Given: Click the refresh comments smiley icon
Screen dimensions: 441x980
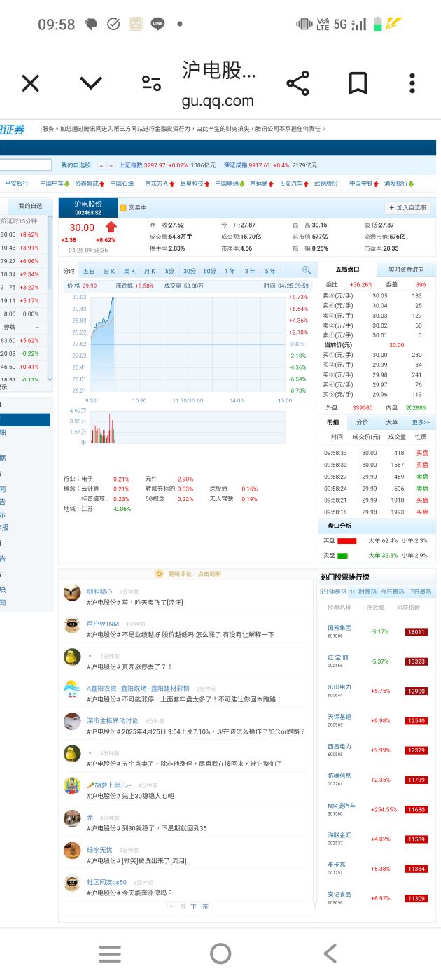Looking at the screenshot, I should point(159,573).
